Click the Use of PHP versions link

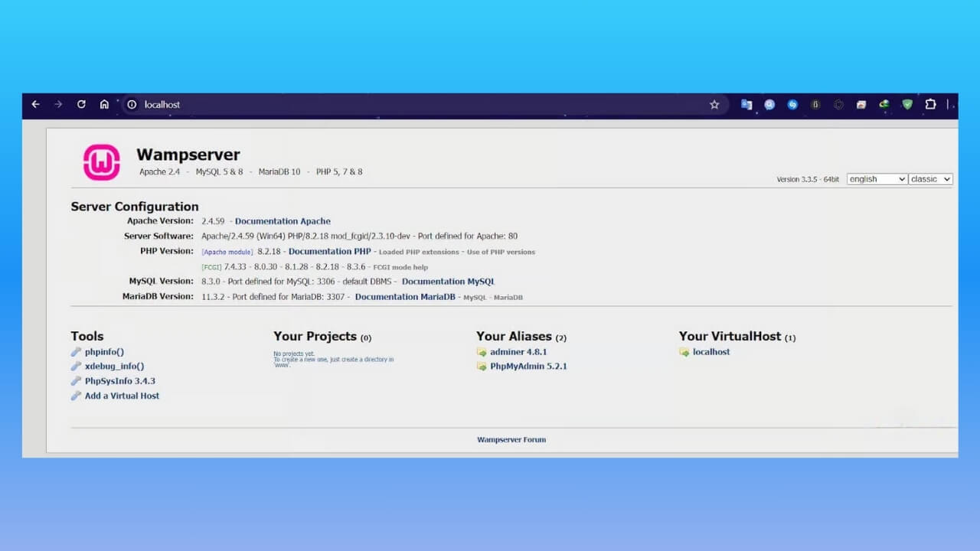pos(501,252)
